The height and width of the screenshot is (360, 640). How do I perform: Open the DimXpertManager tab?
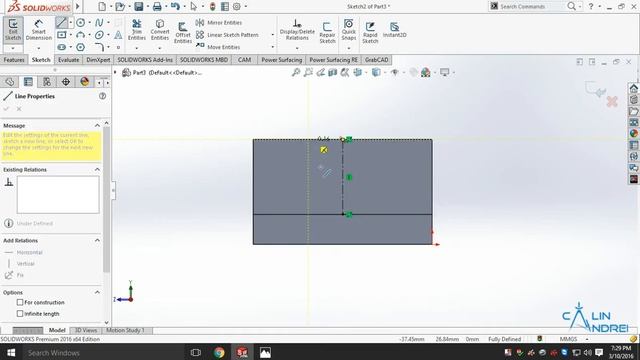(66, 82)
